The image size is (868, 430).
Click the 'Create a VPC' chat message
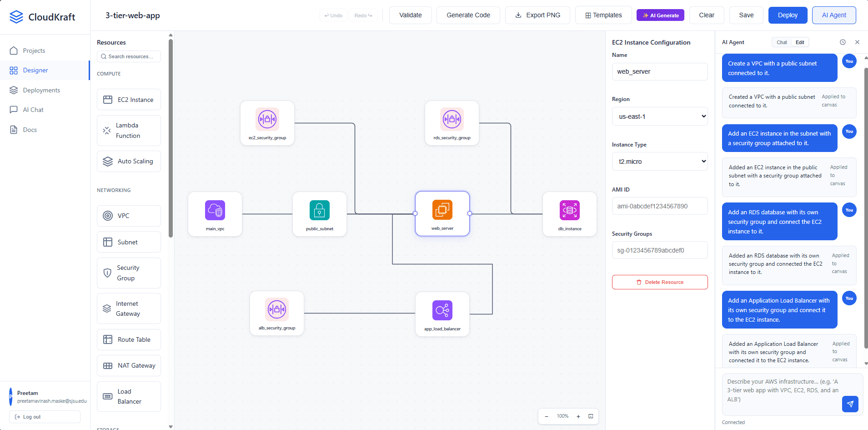click(779, 68)
